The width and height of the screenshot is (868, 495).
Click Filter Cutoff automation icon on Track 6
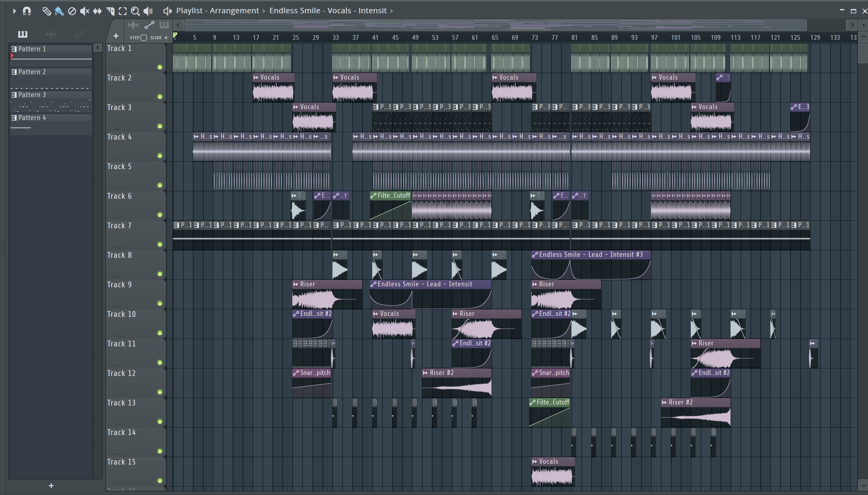click(x=373, y=196)
